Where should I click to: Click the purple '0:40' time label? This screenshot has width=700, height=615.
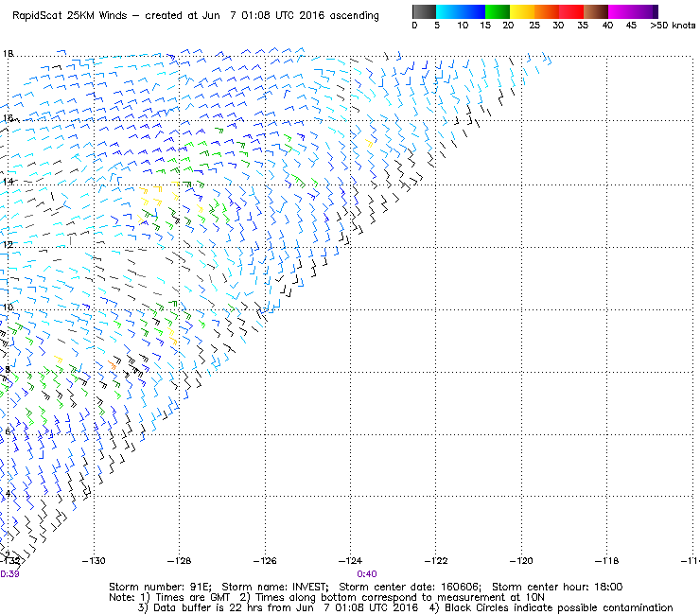[x=367, y=574]
